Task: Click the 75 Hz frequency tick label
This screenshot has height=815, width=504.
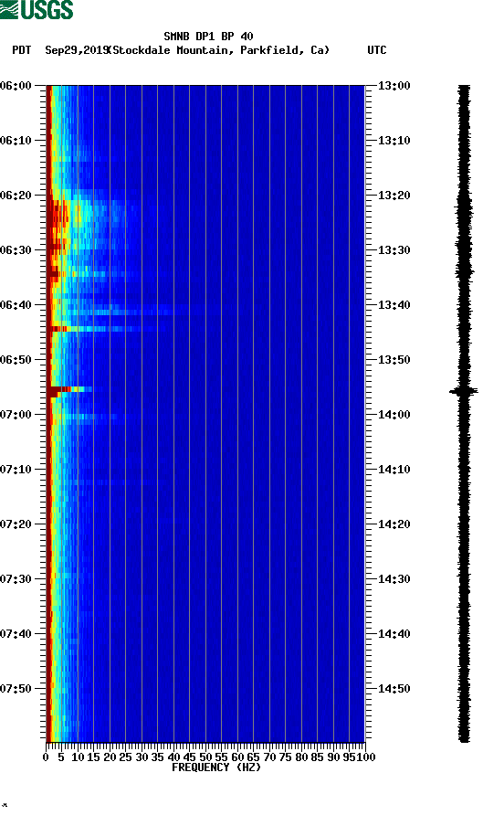Action: pos(286,757)
